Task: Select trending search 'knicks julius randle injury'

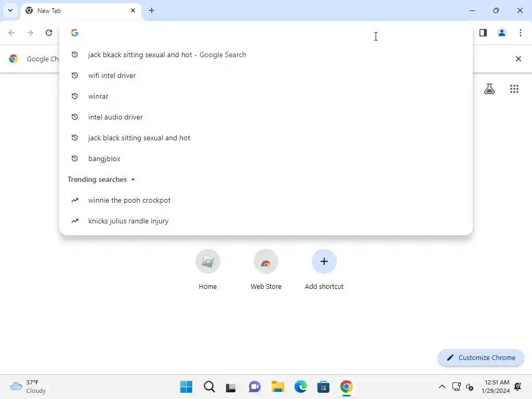Action: 266,221
